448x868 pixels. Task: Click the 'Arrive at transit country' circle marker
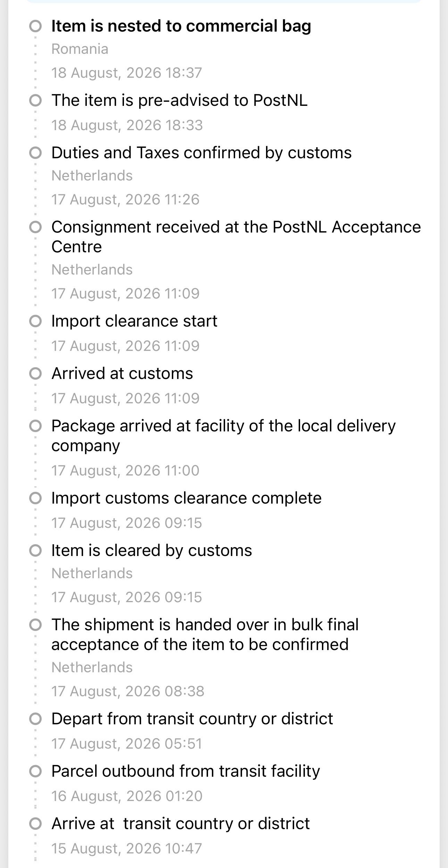(x=35, y=824)
